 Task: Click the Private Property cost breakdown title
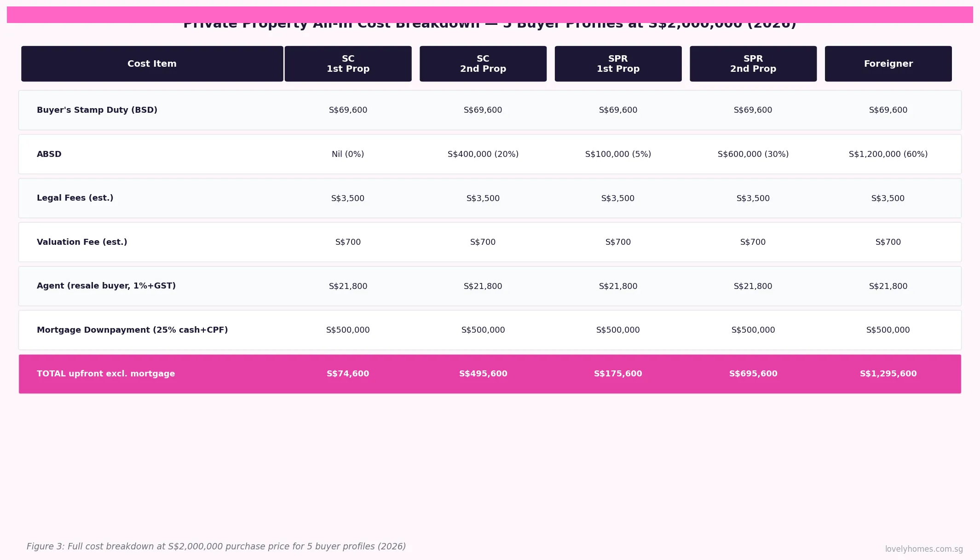[490, 26]
